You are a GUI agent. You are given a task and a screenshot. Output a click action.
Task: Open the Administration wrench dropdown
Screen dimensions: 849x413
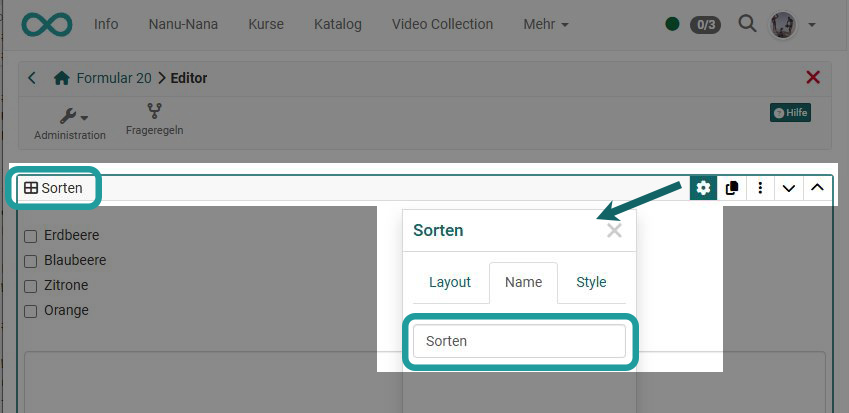click(x=70, y=124)
